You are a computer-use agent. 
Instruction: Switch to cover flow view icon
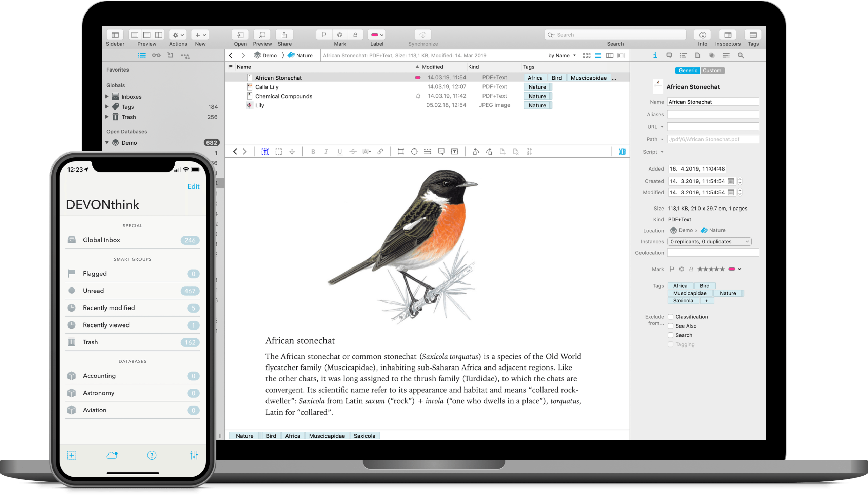(622, 55)
